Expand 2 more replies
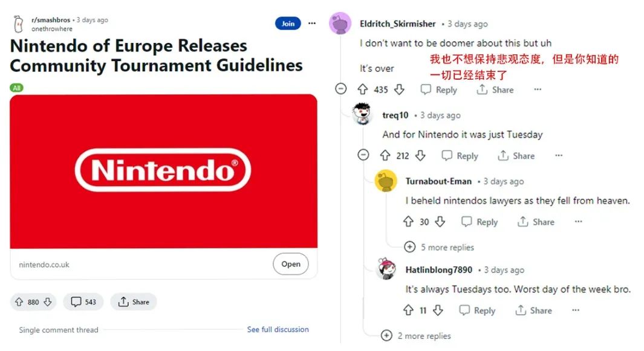The image size is (644, 351). click(415, 336)
